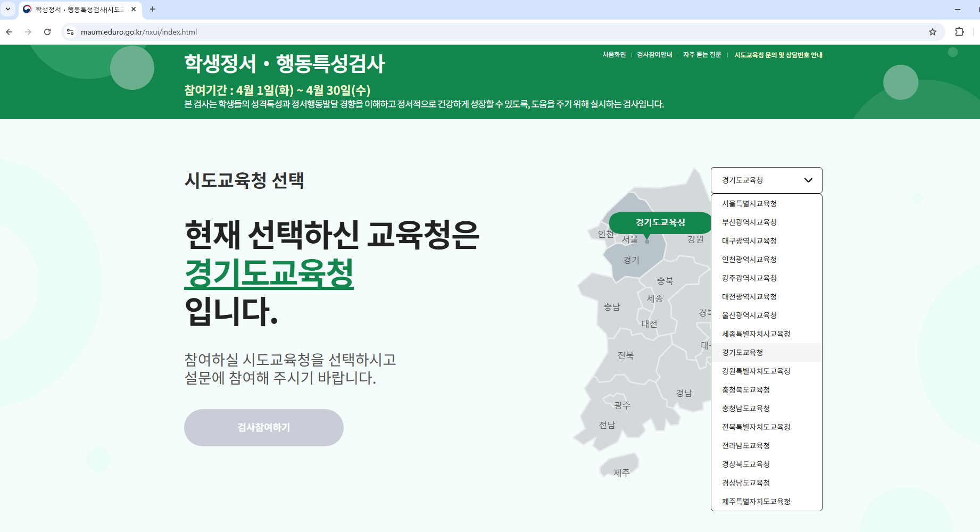
Task: Open the 처음화면 menu link
Action: (614, 55)
